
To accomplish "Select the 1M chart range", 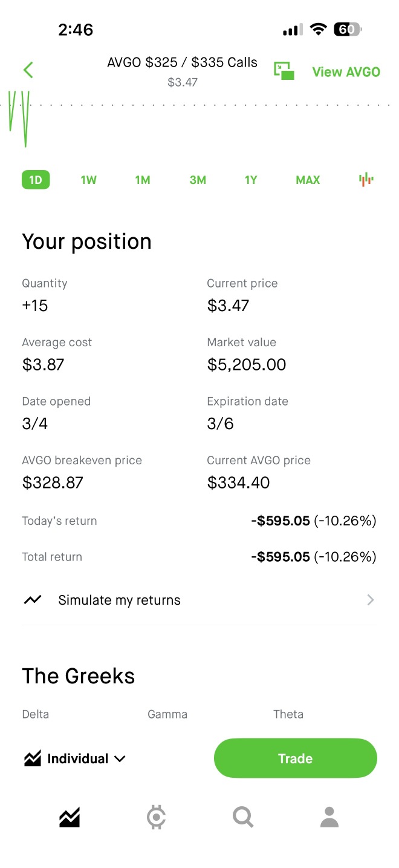I will pyautogui.click(x=143, y=180).
